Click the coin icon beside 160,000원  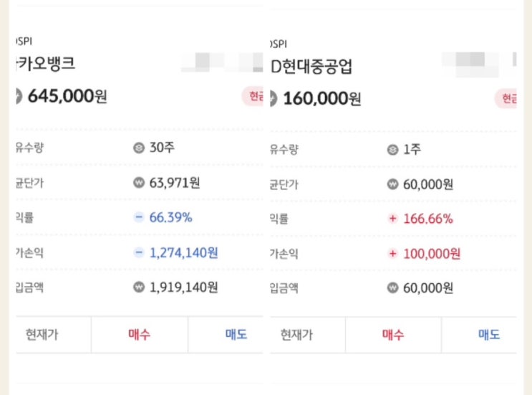[x=274, y=97]
